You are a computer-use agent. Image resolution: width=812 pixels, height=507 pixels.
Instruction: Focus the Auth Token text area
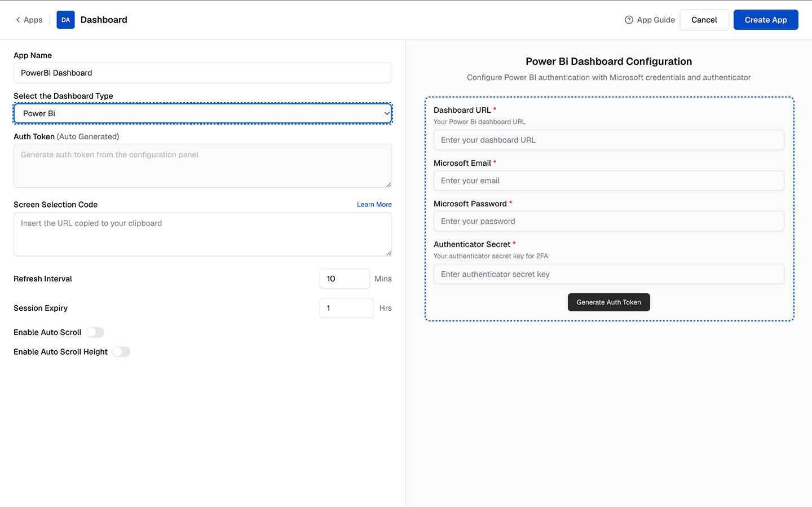202,166
